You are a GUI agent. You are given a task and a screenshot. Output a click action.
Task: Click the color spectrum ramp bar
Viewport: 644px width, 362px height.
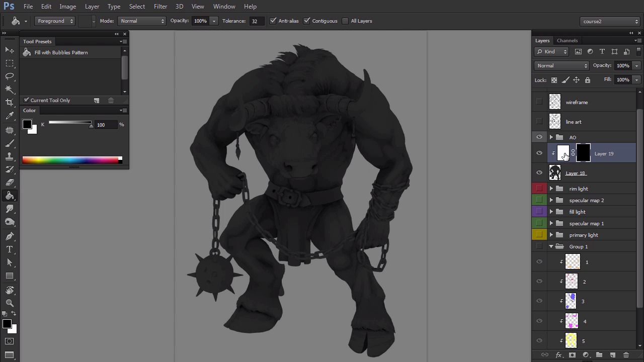coord(70,160)
